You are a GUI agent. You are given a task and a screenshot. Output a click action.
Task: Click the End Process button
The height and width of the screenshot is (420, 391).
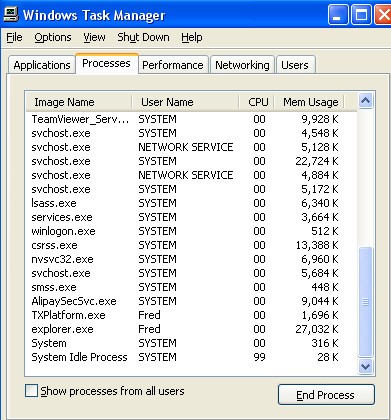click(x=326, y=395)
